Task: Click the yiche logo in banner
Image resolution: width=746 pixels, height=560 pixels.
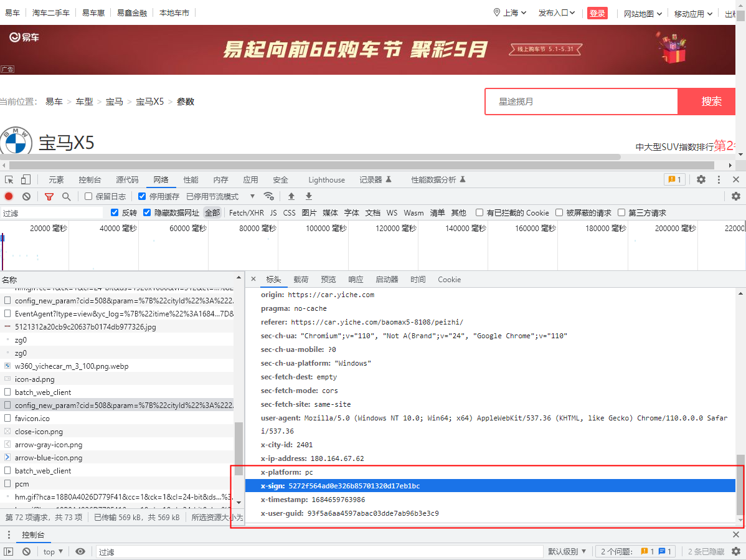Action: (x=24, y=37)
